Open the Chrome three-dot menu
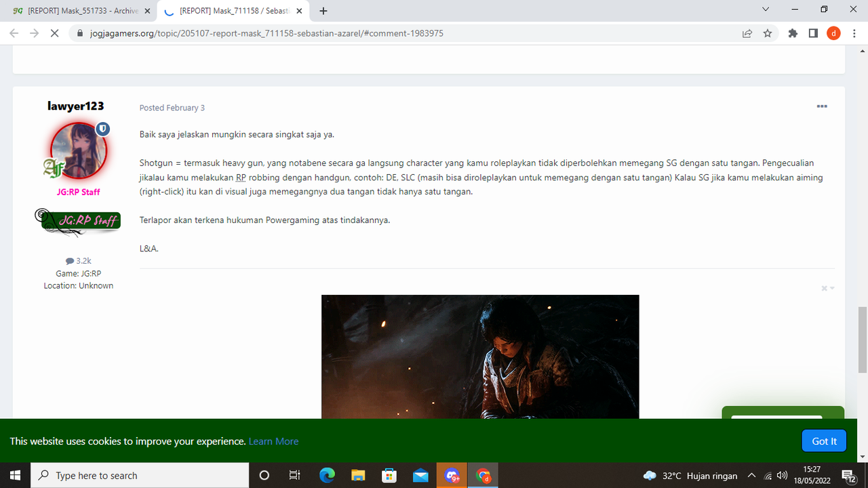 (x=854, y=33)
